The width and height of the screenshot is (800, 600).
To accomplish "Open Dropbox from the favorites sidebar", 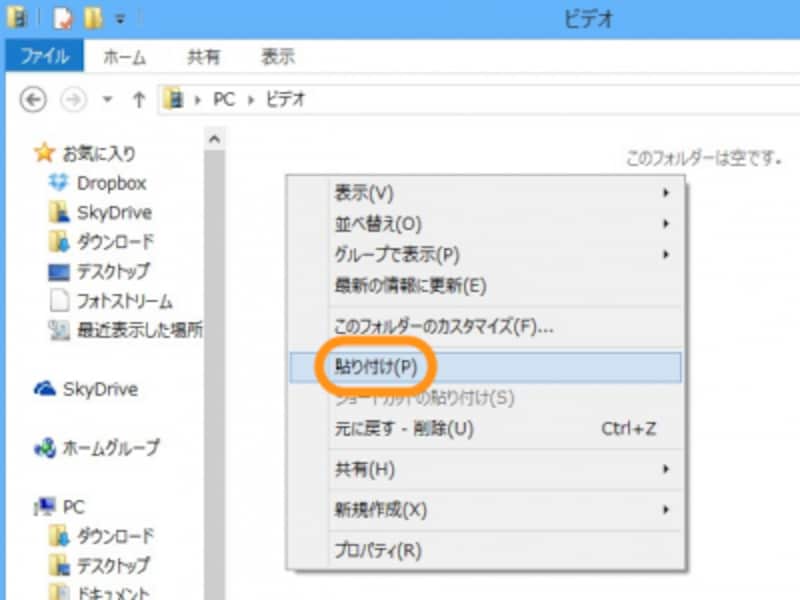I will 112,182.
